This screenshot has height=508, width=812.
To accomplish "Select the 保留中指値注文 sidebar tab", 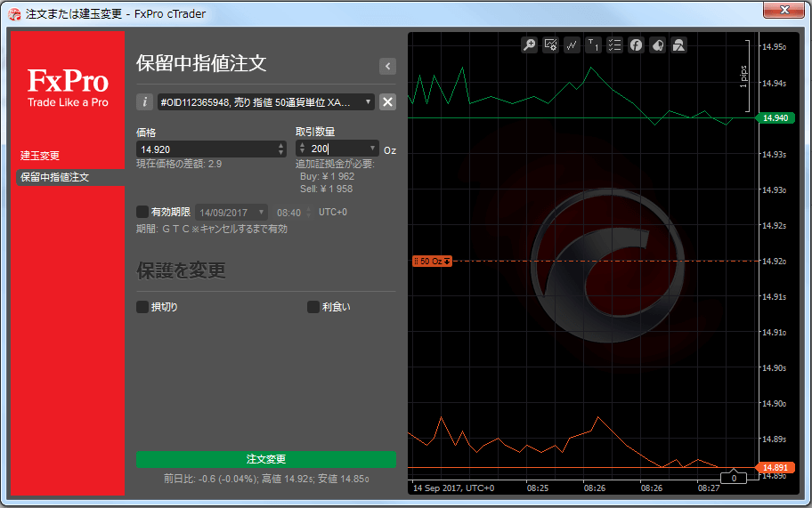I will pyautogui.click(x=70, y=177).
